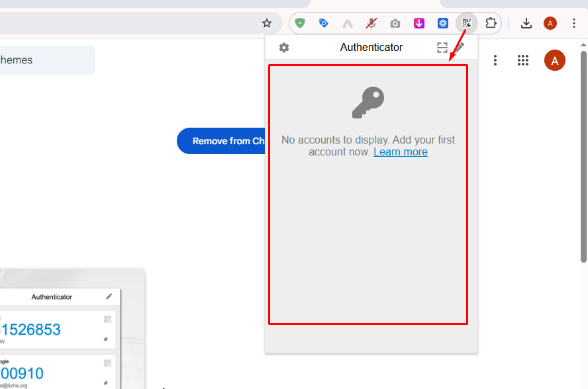Open the Authenticator preview screenshot thumbnail
This screenshot has height=389, width=588.
click(x=72, y=329)
